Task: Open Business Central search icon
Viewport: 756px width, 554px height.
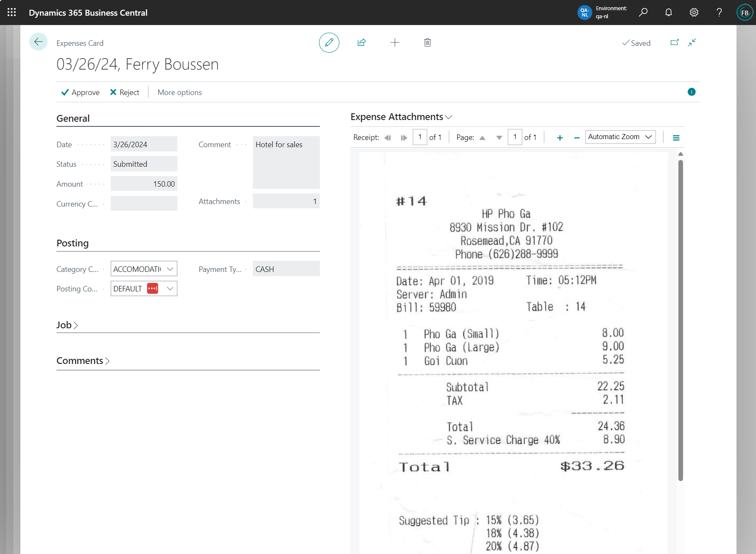Action: pos(643,12)
